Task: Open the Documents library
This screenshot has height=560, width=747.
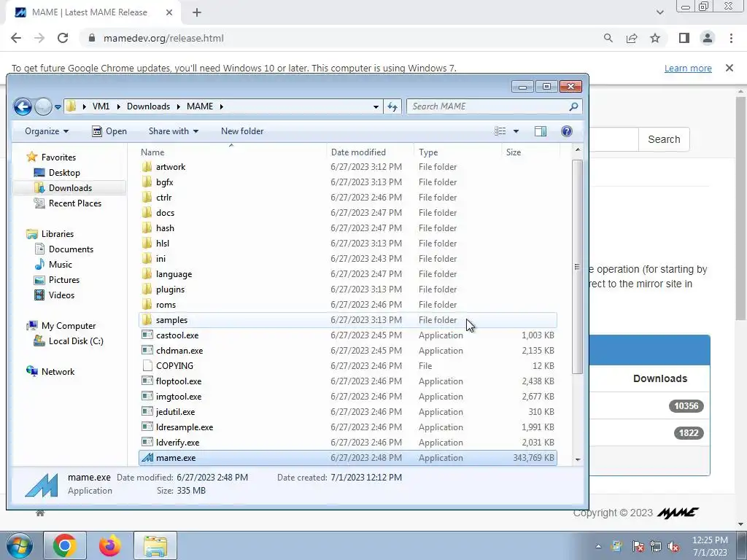Action: (63, 249)
